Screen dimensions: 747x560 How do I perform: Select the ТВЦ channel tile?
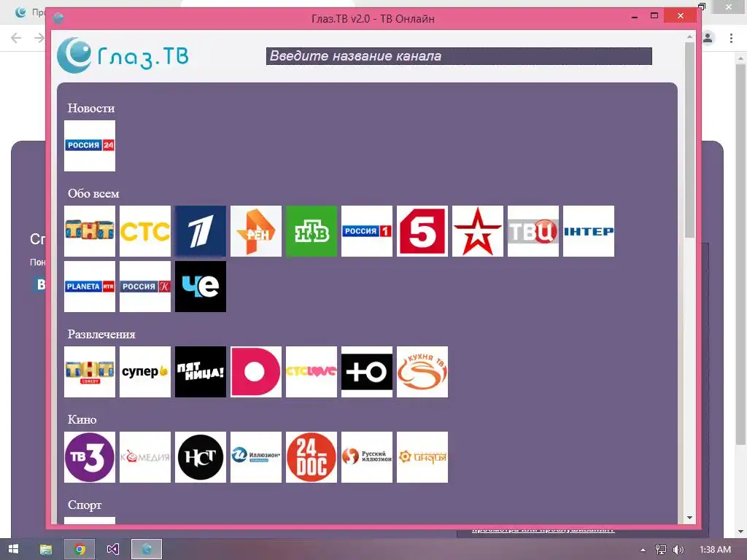pos(533,231)
